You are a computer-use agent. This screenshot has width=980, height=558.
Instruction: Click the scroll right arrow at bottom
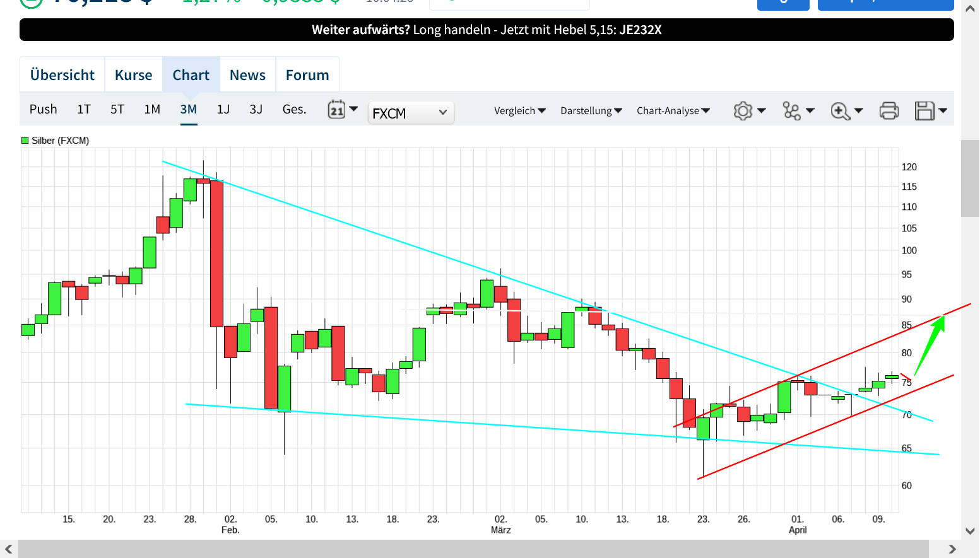[x=952, y=549]
